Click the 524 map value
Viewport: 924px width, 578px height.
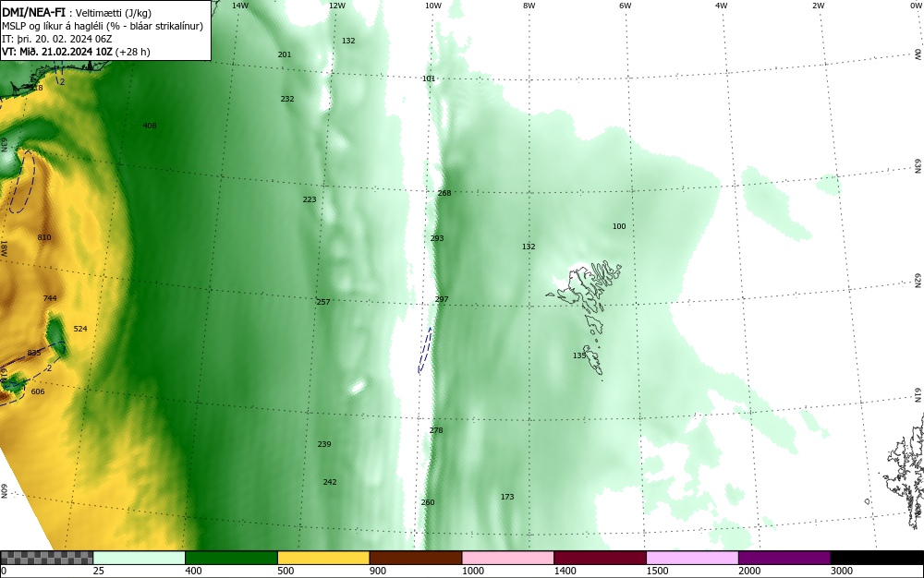point(80,329)
